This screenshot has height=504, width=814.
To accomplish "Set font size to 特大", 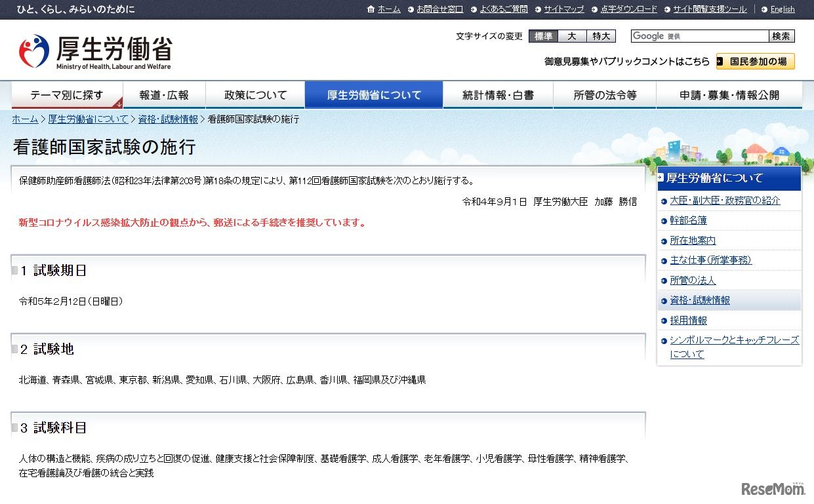I will point(600,36).
